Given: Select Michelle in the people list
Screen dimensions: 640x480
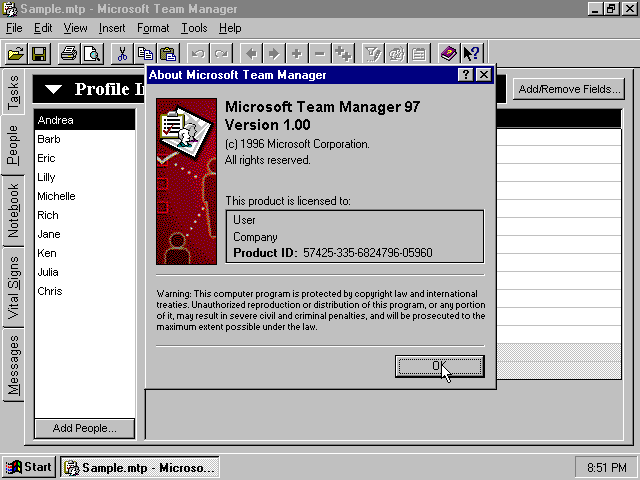Looking at the screenshot, I should coord(85,196).
